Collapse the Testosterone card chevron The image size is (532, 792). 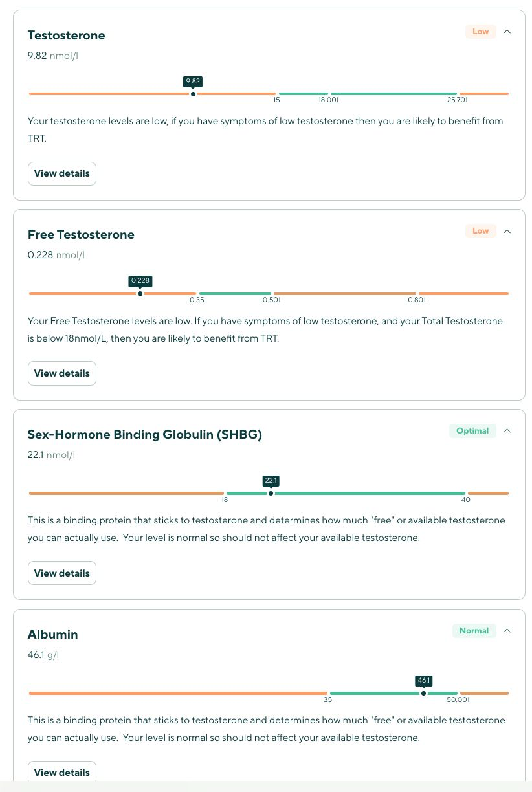pos(507,31)
